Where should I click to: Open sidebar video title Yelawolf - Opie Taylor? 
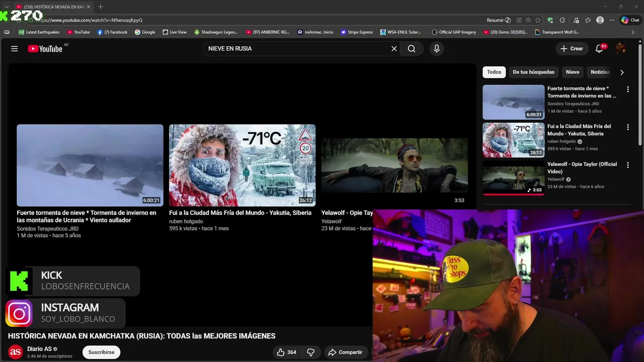pyautogui.click(x=582, y=168)
